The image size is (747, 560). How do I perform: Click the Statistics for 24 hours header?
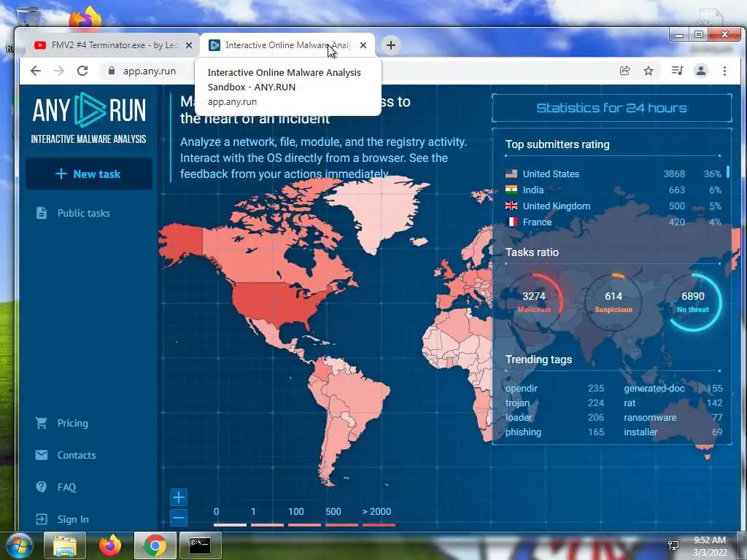(x=612, y=108)
